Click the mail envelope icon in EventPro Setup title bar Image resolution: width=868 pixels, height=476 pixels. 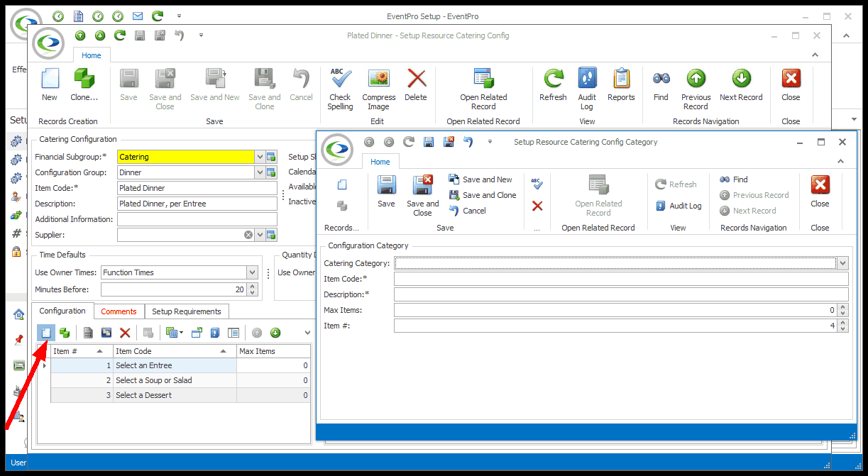click(138, 16)
